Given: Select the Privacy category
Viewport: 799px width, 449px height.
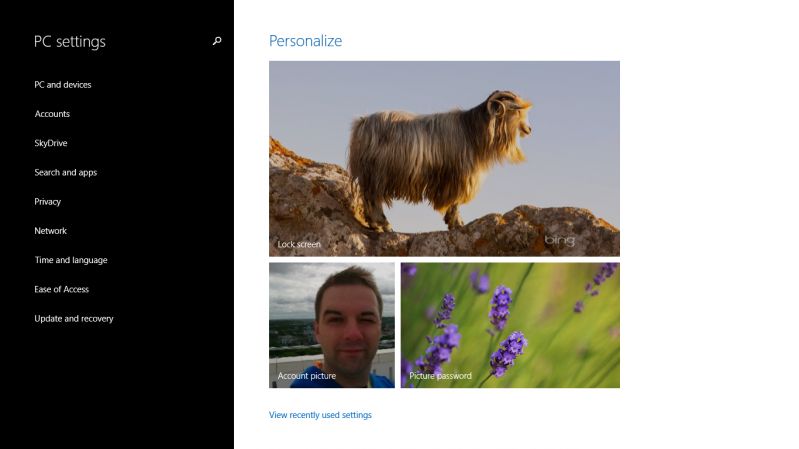Looking at the screenshot, I should click(x=47, y=202).
